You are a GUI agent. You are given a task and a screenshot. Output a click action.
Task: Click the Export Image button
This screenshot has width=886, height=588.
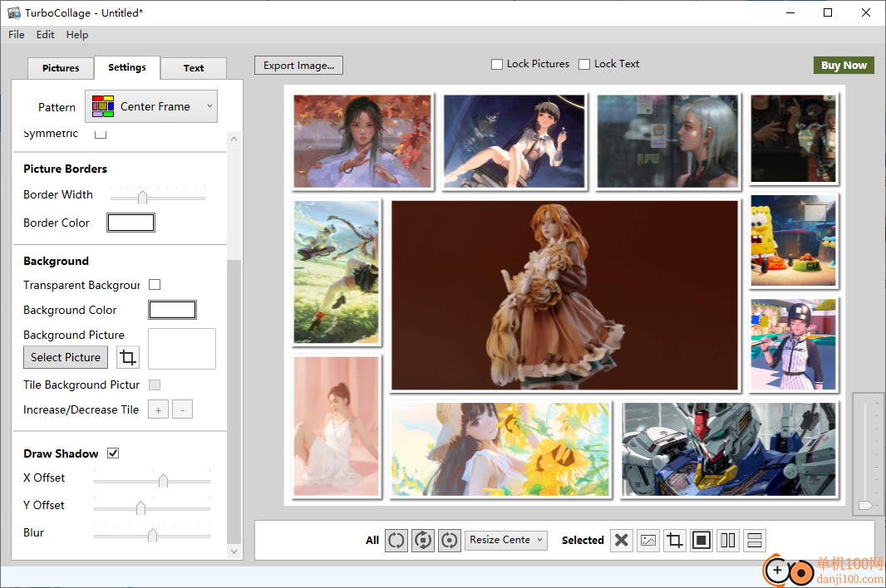299,65
